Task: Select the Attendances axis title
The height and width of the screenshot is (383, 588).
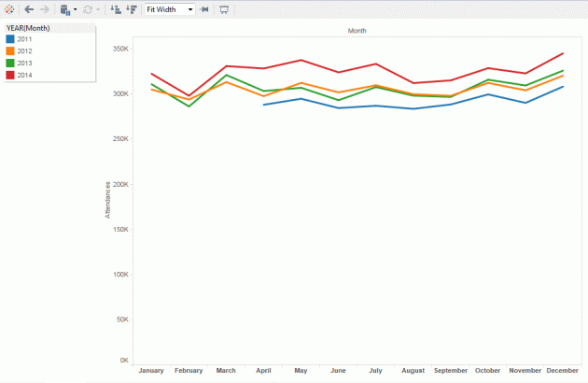Action: point(109,200)
